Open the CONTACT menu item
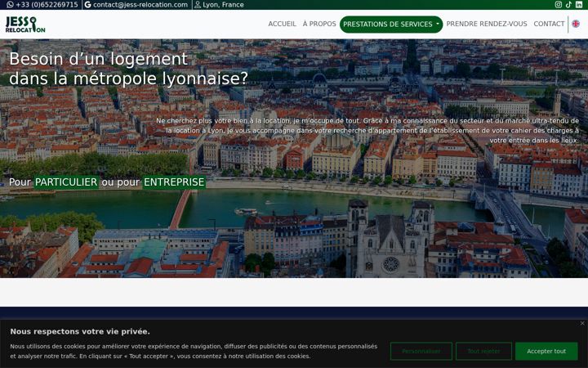Viewport: 588px width, 368px height. 549,24
